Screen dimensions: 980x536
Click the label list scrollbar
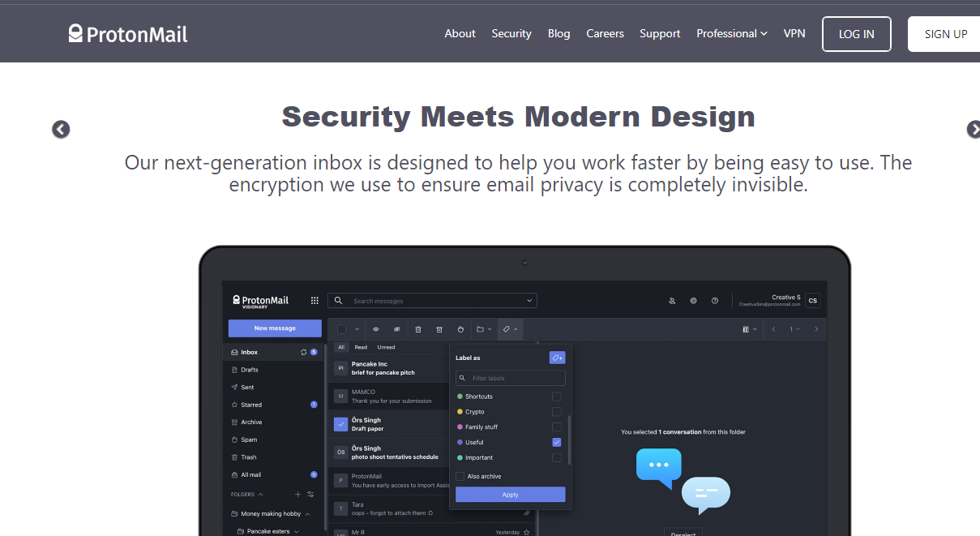569,440
